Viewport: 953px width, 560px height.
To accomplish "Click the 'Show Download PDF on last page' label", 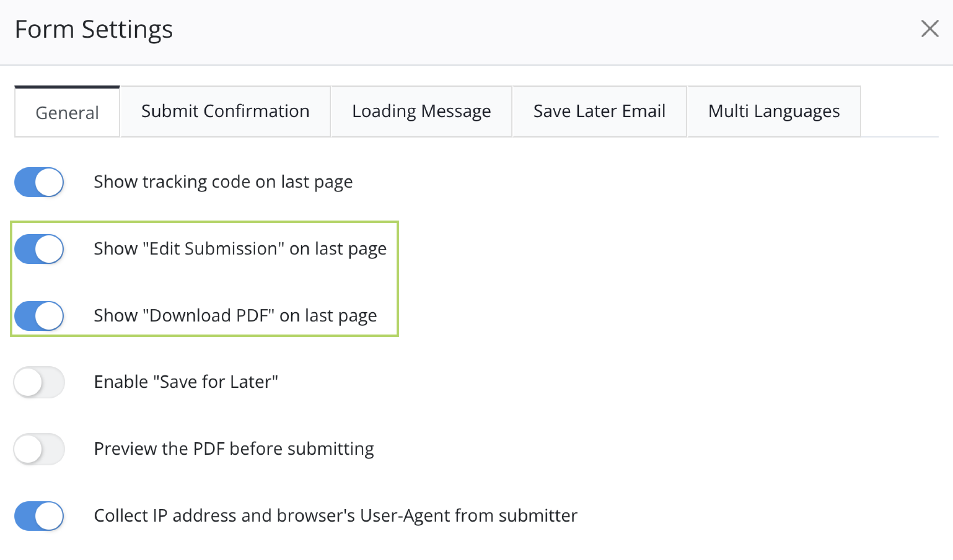I will (235, 316).
